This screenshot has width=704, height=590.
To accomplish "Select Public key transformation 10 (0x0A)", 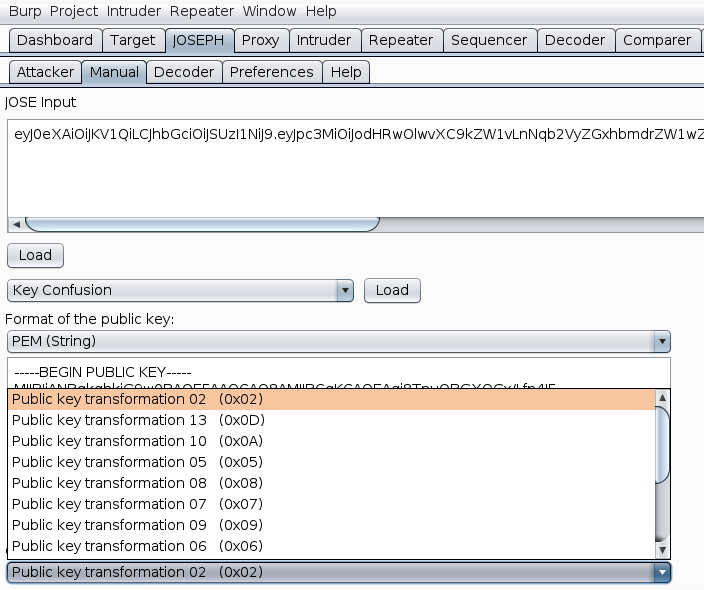I will tap(332, 441).
